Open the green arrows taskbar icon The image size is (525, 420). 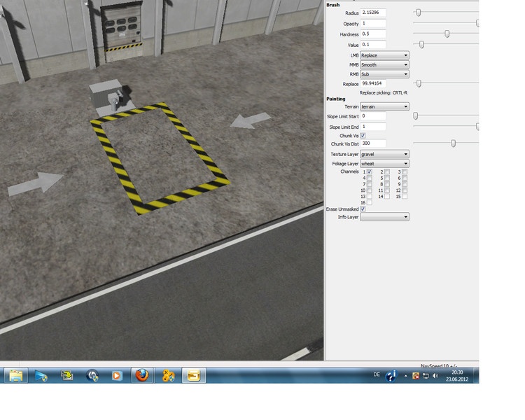pyautogui.click(x=66, y=375)
